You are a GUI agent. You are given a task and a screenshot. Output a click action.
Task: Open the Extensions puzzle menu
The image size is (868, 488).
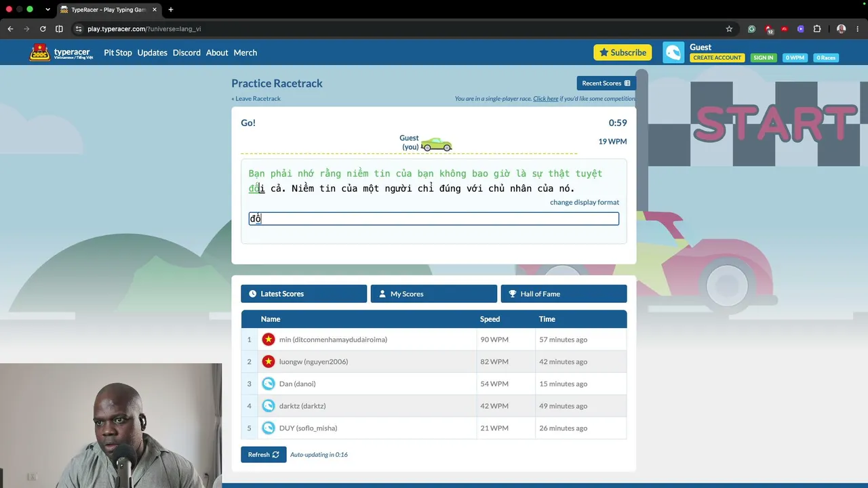pos(817,29)
